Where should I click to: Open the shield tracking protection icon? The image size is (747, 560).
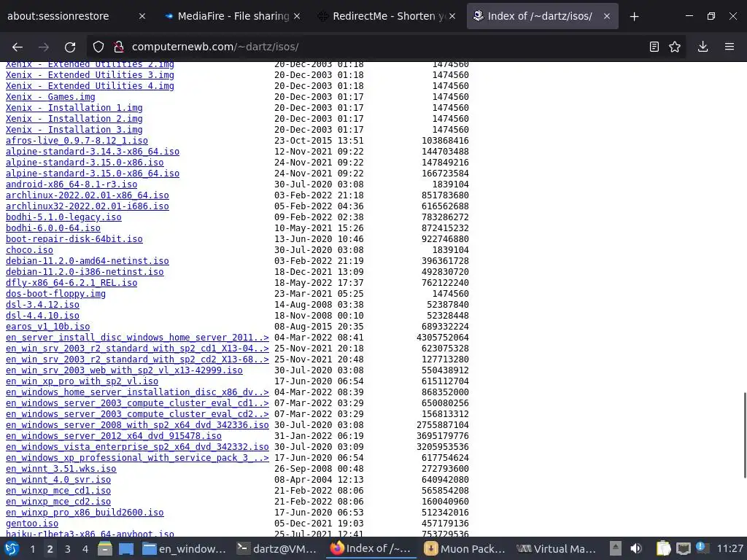[x=98, y=47]
